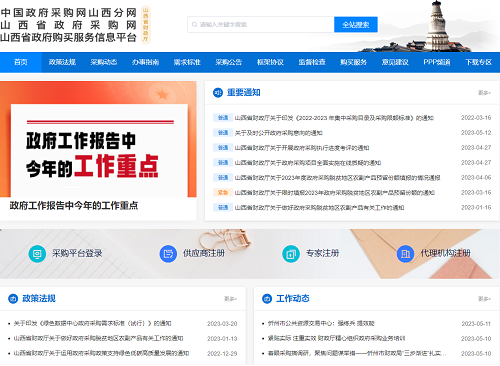The height and width of the screenshot is (366, 500).
Task: Click the 专家注册 teal icon
Action: (x=291, y=254)
